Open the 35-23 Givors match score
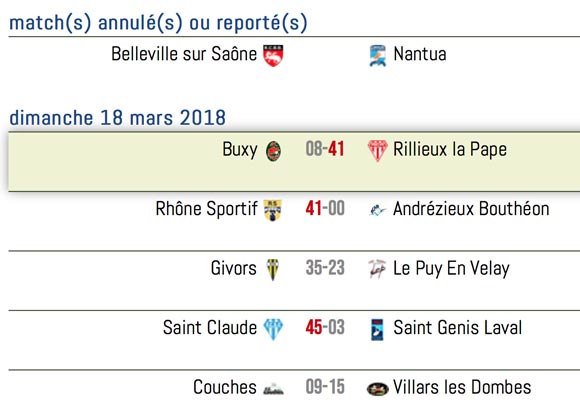 pyautogui.click(x=325, y=268)
